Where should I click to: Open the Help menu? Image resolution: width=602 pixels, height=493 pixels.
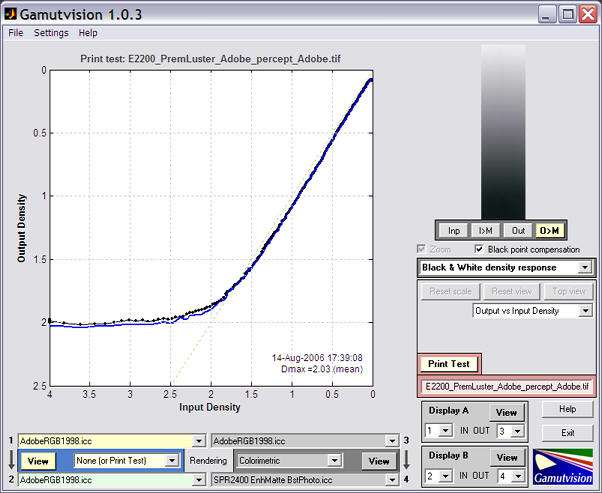pyautogui.click(x=88, y=33)
